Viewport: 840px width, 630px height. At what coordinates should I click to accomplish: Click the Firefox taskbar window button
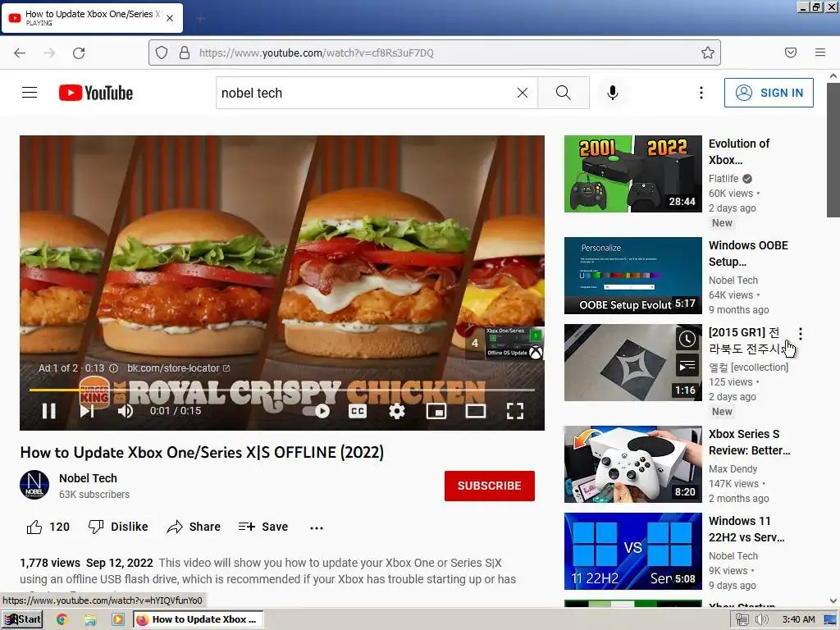[199, 619]
